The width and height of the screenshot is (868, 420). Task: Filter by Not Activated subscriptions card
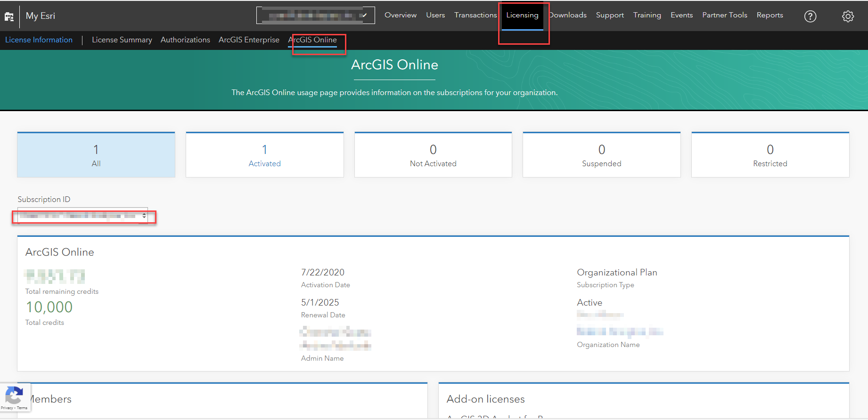433,155
